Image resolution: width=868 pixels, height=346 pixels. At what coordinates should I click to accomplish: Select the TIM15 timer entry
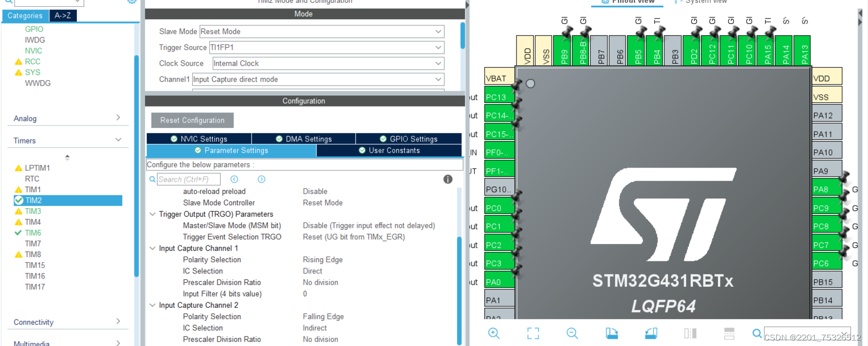[35, 265]
